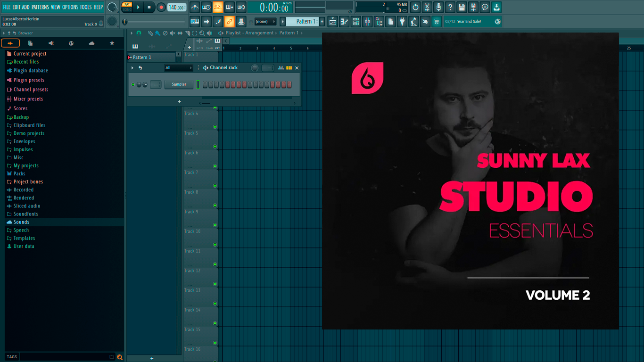Viewport: 644px width, 362px height.
Task: Toggle the first step of the Sampler
Action: (x=206, y=84)
